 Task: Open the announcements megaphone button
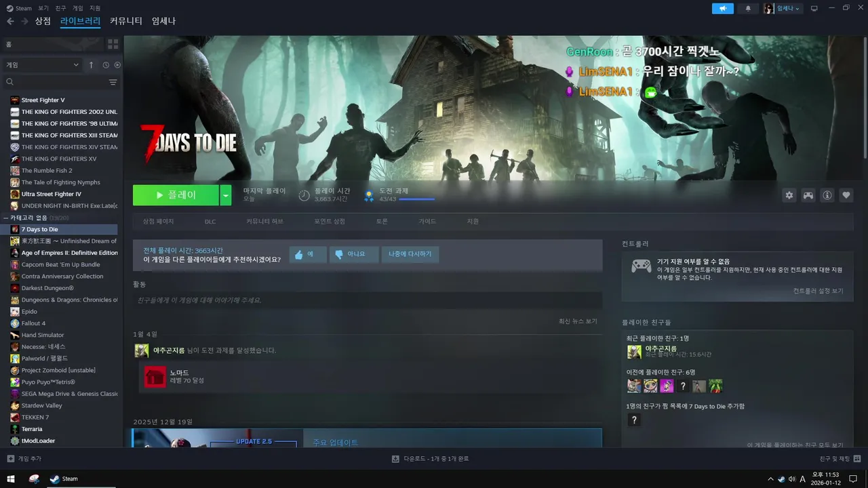pyautogui.click(x=723, y=8)
